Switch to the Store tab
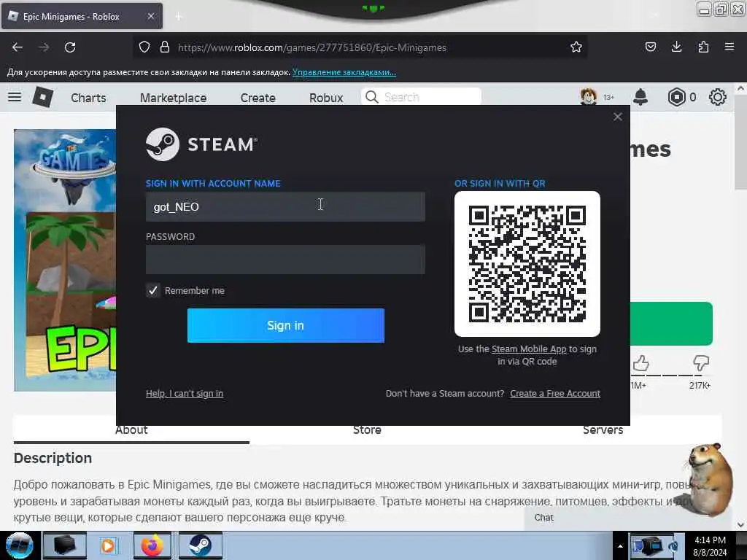This screenshot has height=560, width=747. 367,430
